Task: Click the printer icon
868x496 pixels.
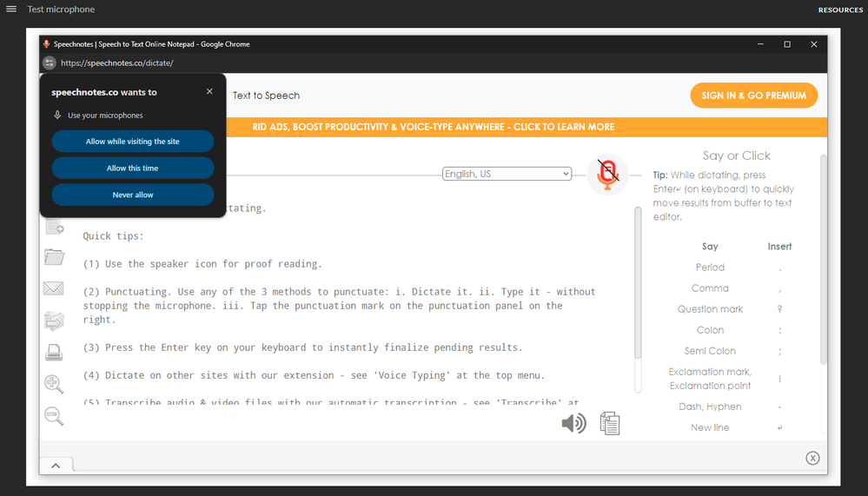Action: coord(54,352)
